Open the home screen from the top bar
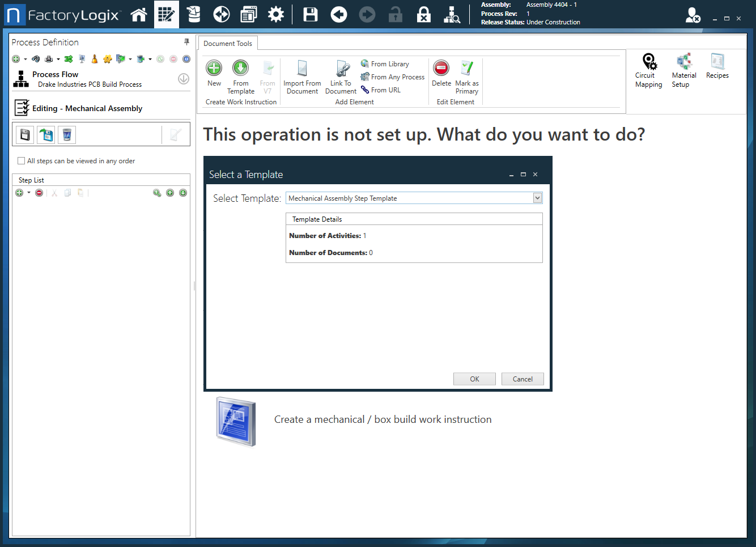Screen dimensions: 756x547 click(x=139, y=14)
